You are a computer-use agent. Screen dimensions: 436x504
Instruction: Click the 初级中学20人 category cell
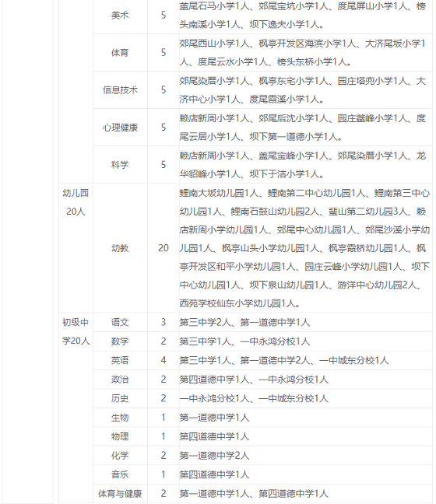coord(76,331)
